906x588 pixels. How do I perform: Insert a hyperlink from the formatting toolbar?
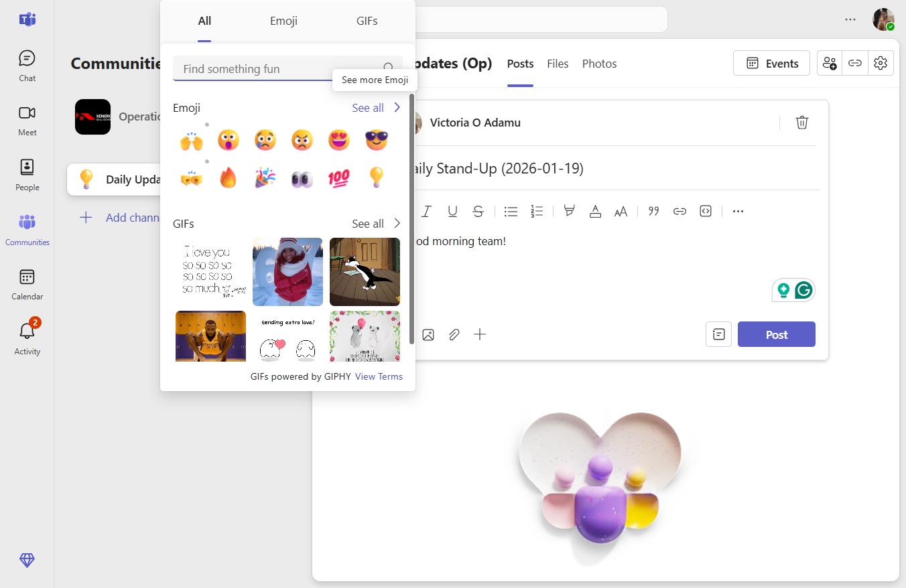click(679, 212)
